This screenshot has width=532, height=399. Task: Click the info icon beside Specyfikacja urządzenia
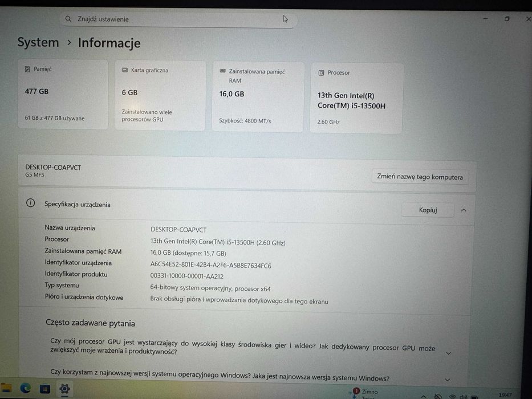pos(31,203)
